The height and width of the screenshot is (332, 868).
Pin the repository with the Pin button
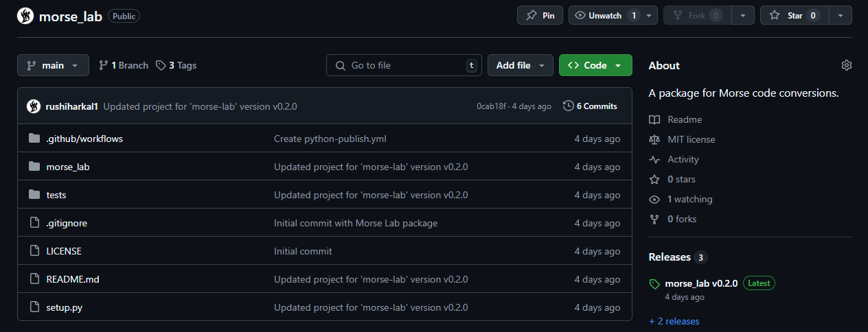click(x=540, y=15)
